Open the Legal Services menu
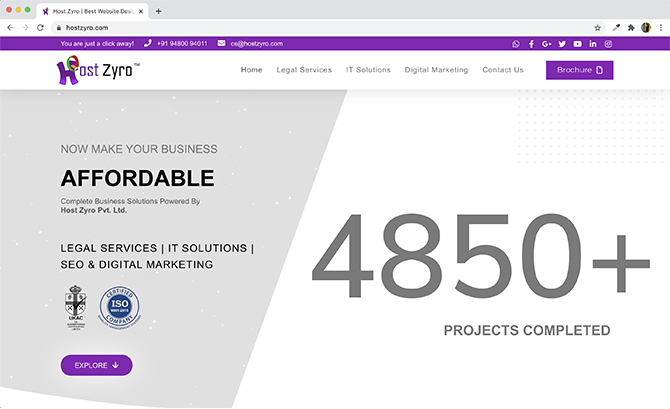Screen dimensions: 670x409 coord(304,70)
